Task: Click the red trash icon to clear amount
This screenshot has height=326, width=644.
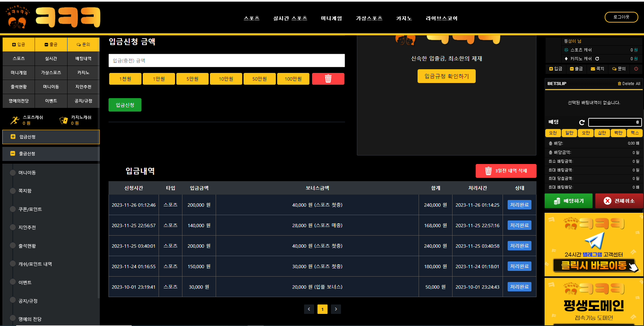Action: (x=328, y=79)
